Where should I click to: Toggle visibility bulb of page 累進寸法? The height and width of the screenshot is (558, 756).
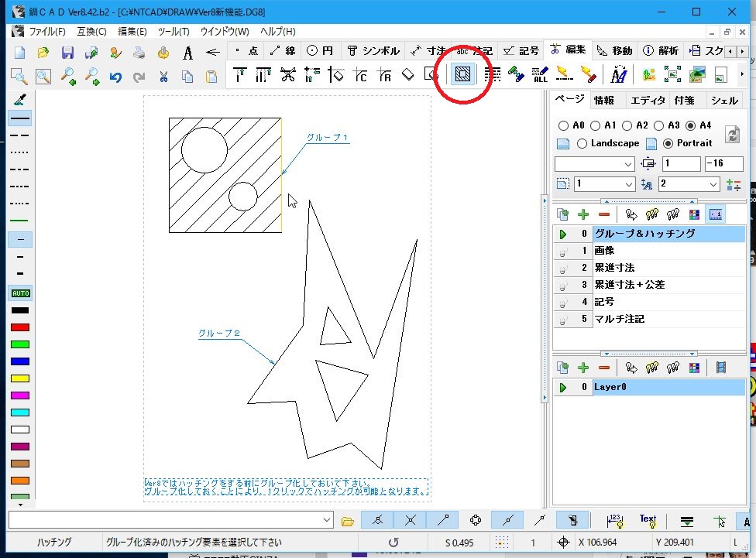click(x=562, y=269)
